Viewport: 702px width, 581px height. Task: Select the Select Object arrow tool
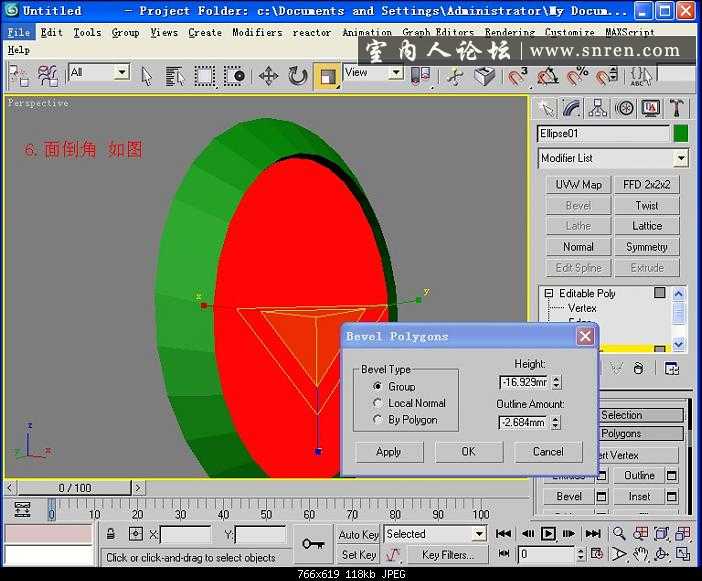point(146,75)
